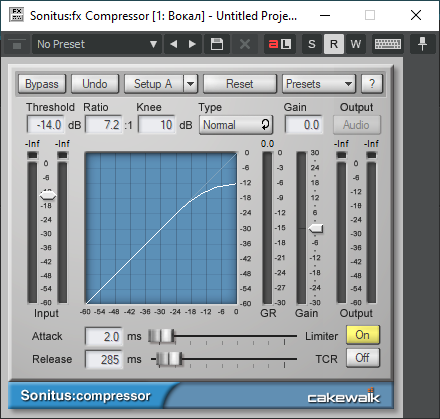Click the right input clip indicator
The width and height of the screenshot is (440, 419).
point(63,155)
